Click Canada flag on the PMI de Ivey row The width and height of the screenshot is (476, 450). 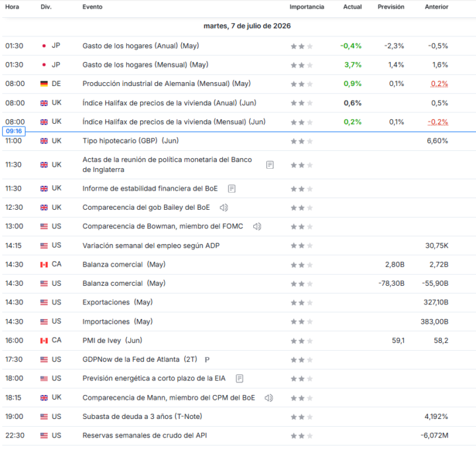click(x=44, y=341)
